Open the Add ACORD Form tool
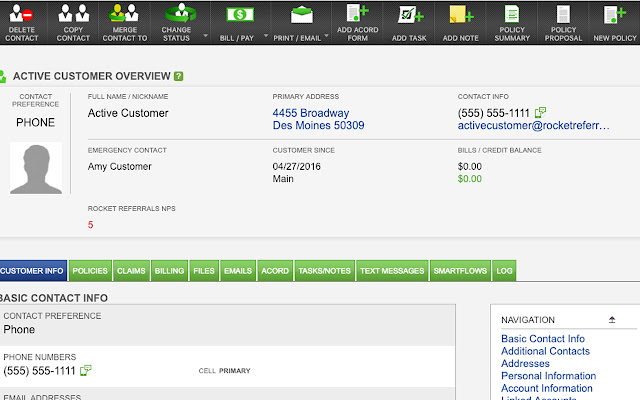Viewport: 640px width, 400px height. pos(357,15)
